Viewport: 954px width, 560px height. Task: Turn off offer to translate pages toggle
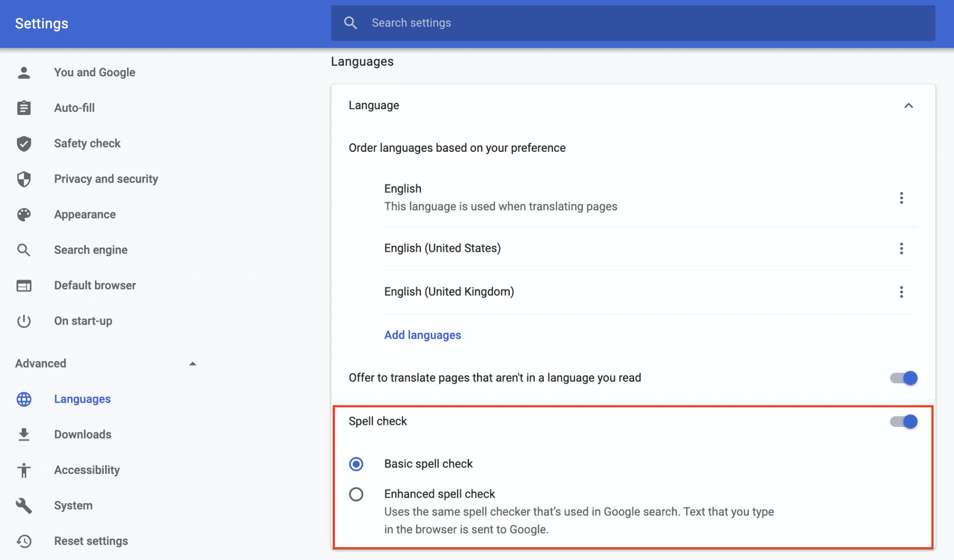[903, 378]
